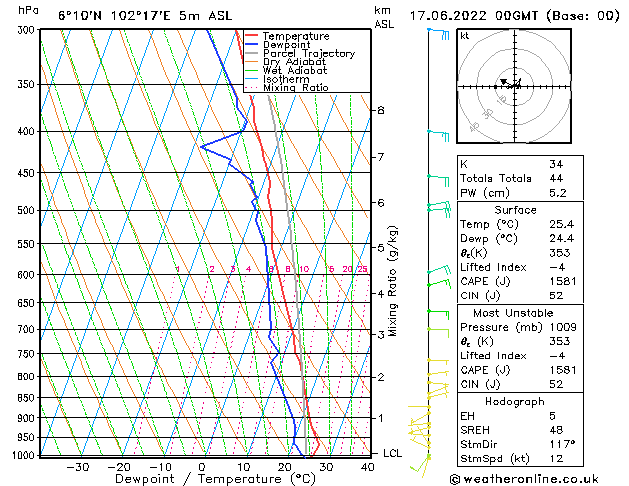The image size is (629, 486).
Task: Click the Most Unstable Lifted Index label
Action: tap(493, 356)
